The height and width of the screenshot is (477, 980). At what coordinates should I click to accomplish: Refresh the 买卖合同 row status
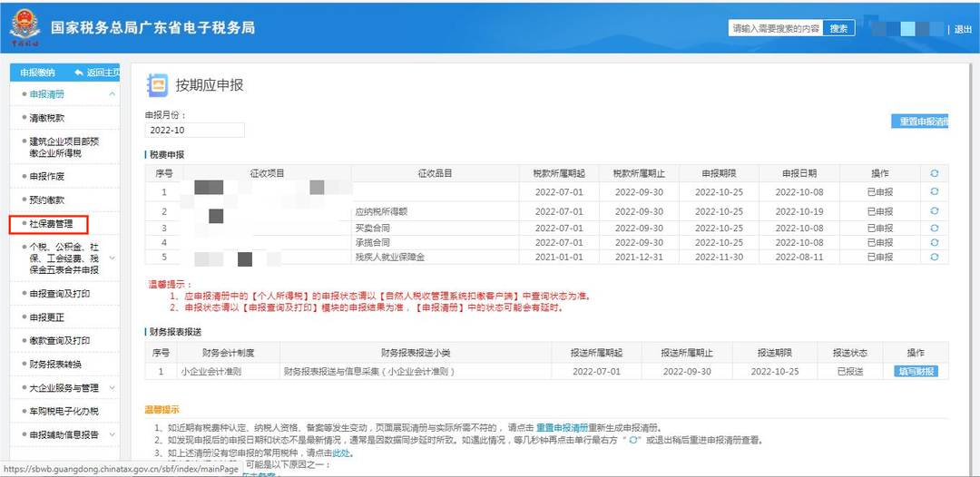point(935,228)
